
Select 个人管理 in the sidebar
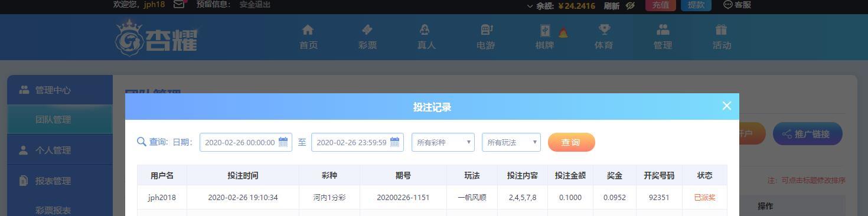pyautogui.click(x=60, y=150)
